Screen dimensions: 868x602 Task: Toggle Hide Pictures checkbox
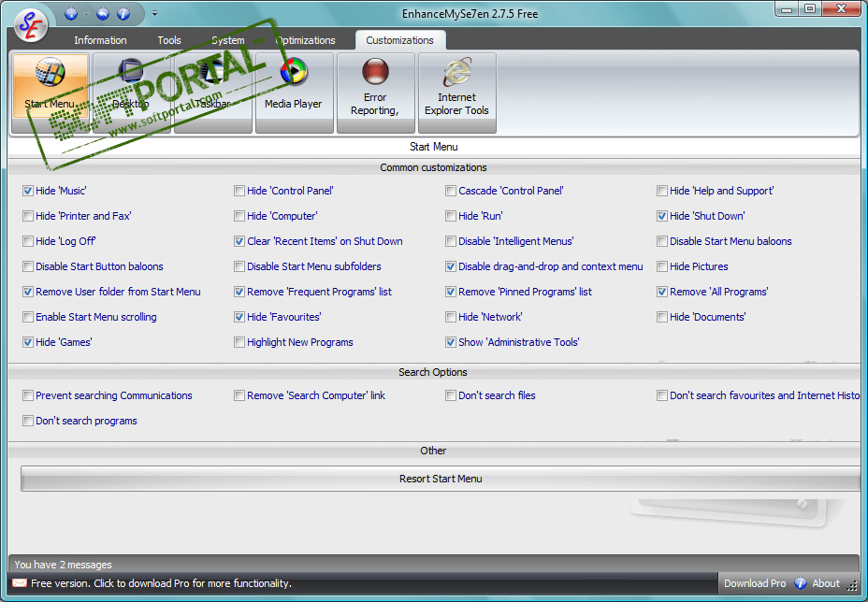(x=662, y=266)
